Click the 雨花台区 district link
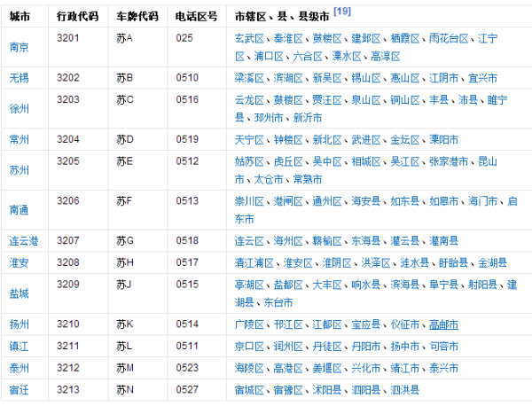532x406 pixels. 449,38
